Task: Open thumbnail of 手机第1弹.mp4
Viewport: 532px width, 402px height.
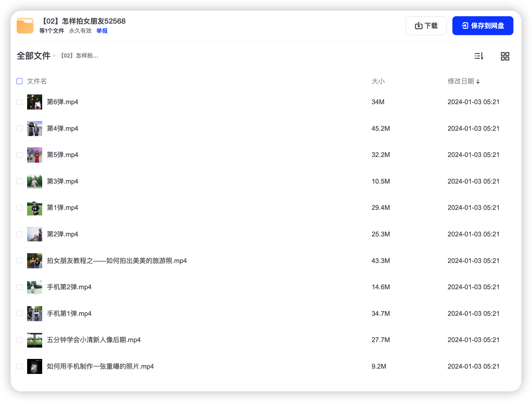Action: 35,313
